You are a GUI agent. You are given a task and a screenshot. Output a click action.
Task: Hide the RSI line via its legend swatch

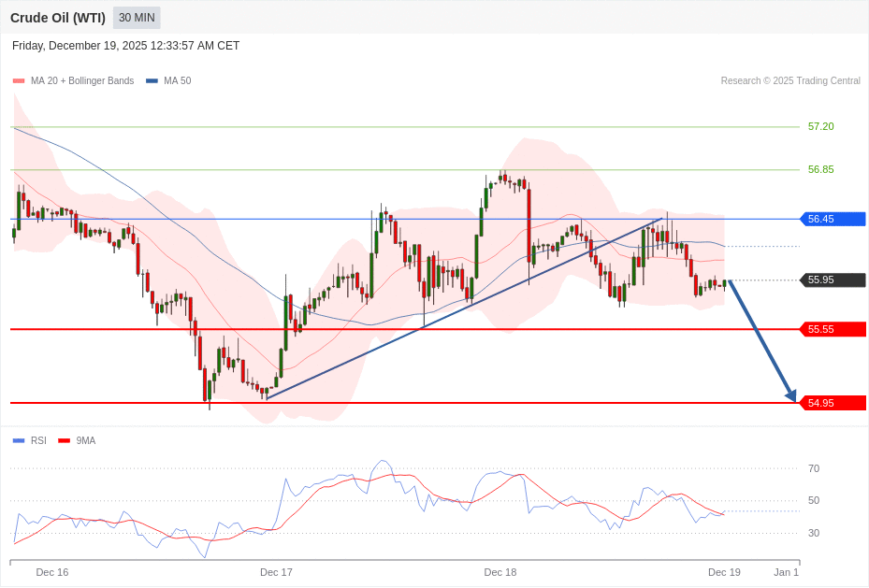pos(17,440)
